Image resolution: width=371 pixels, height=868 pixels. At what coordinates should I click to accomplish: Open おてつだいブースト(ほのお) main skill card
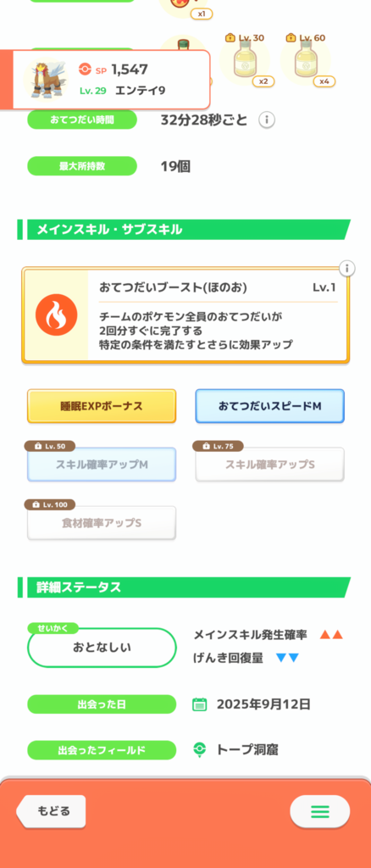185,315
